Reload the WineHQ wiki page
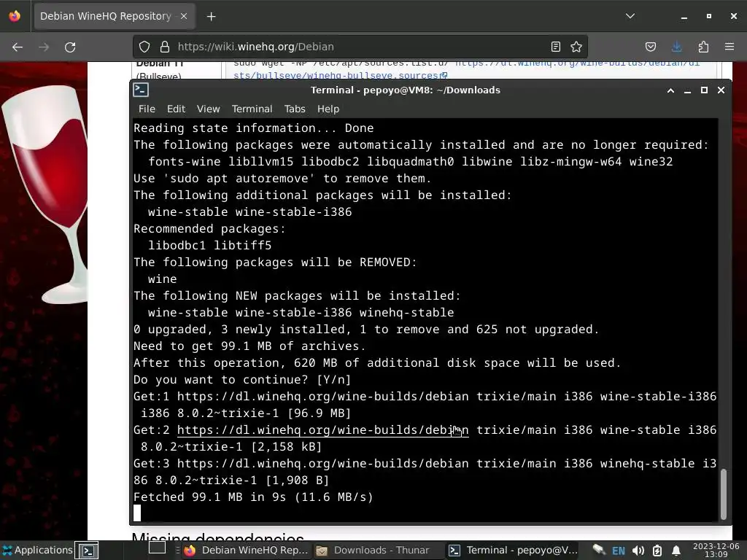This screenshot has width=747, height=560. coord(70,47)
